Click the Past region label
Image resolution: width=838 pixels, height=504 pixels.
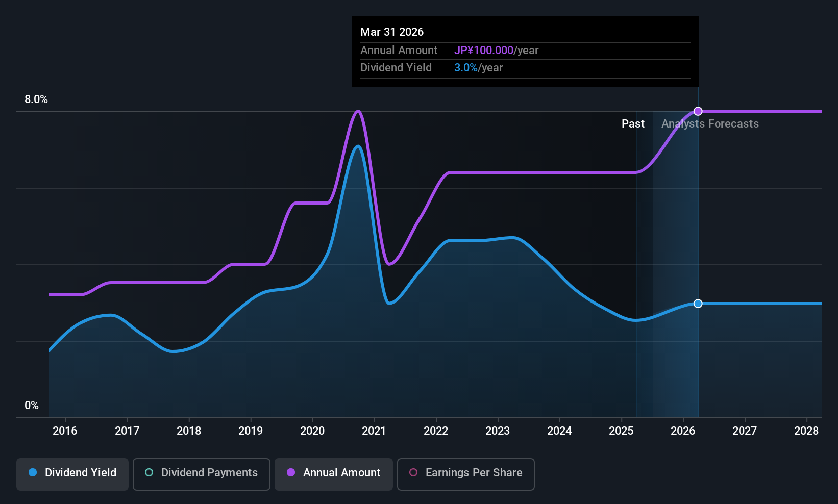(633, 124)
